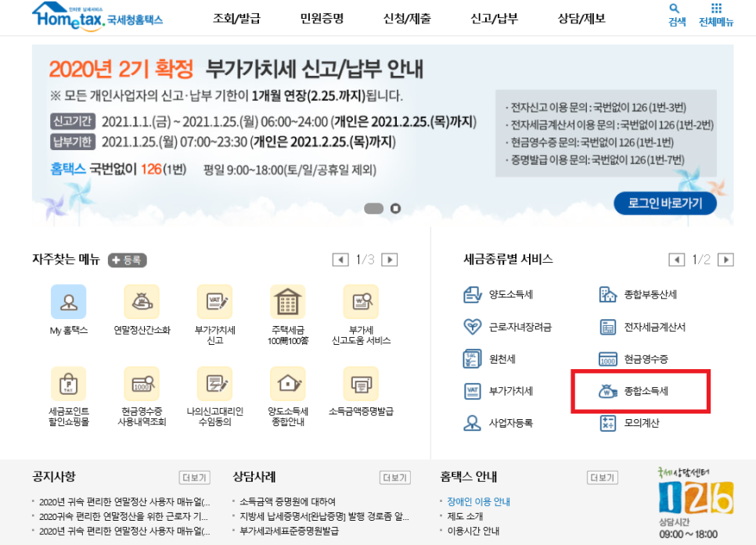Viewport: 756px width, 545px height.
Task: Open 현금영수증 사용내역조회 icon
Action: pos(142,384)
